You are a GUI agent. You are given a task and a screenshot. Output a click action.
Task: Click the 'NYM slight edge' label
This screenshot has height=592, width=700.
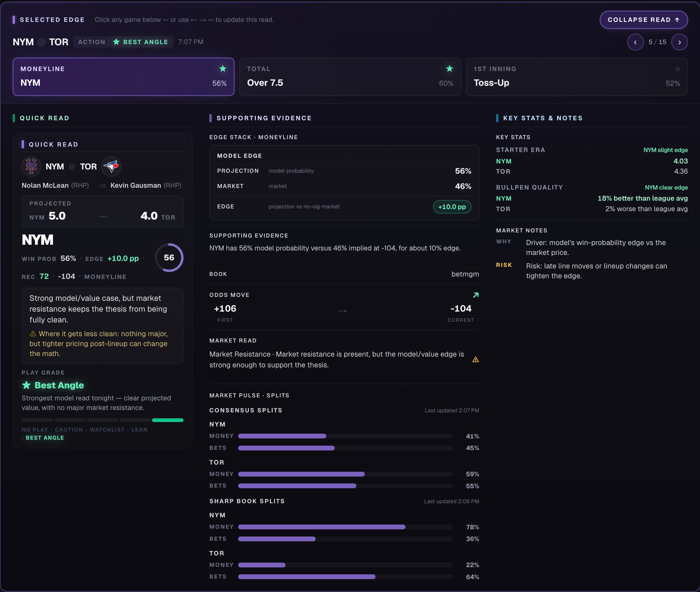pyautogui.click(x=666, y=150)
